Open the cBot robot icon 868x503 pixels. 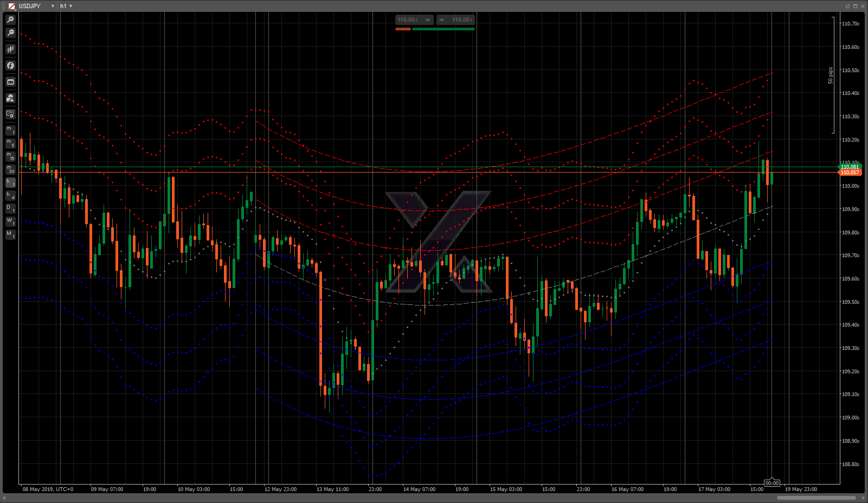pyautogui.click(x=10, y=82)
